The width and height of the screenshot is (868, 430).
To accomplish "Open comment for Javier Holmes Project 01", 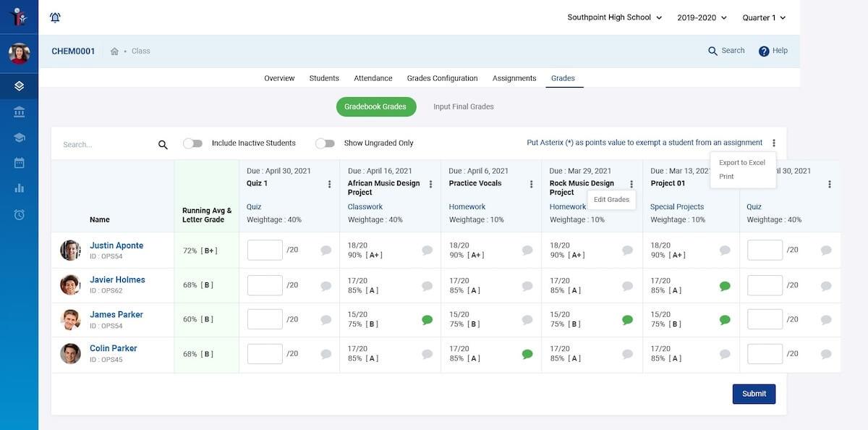I will point(725,286).
